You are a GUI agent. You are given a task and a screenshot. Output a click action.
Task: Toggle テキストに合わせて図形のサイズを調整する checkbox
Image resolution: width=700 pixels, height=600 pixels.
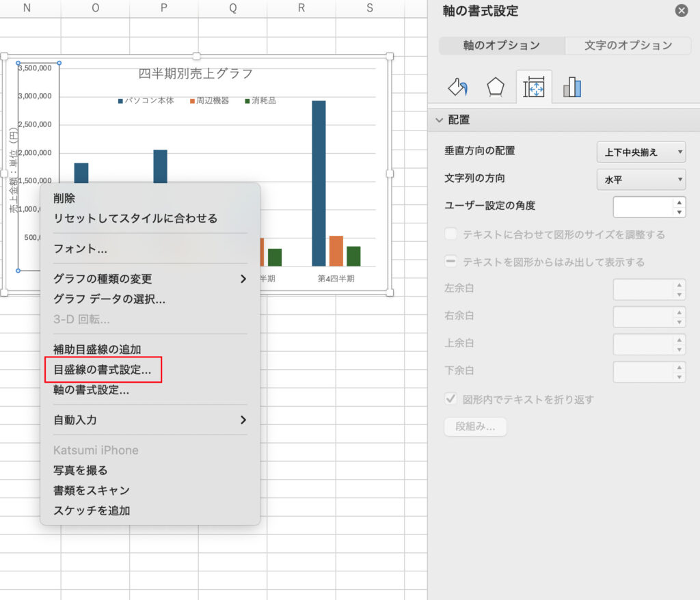tap(451, 234)
